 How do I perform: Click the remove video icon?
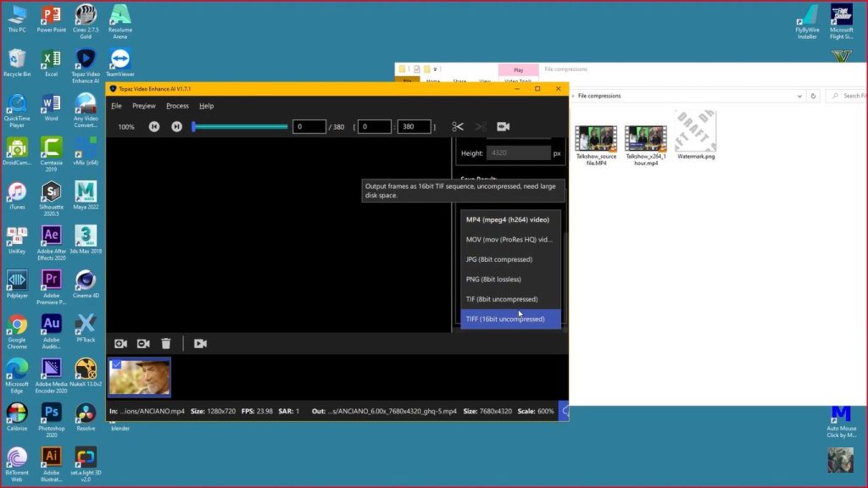pos(143,343)
